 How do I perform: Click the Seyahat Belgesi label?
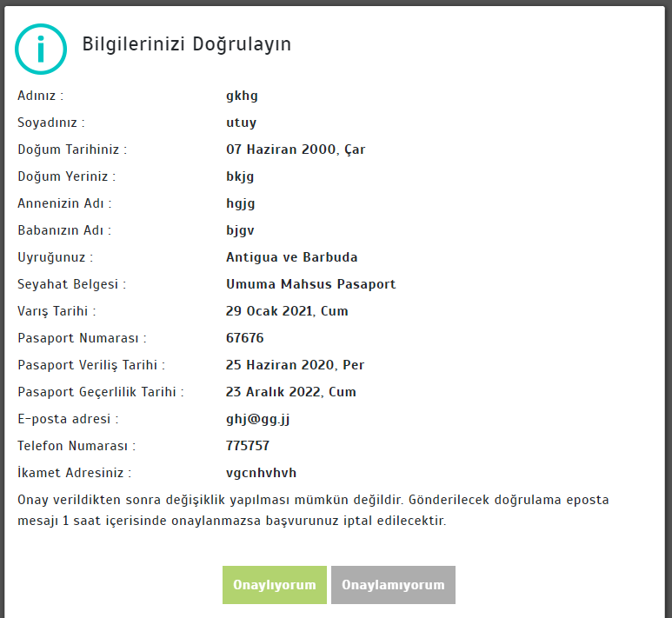click(x=71, y=284)
